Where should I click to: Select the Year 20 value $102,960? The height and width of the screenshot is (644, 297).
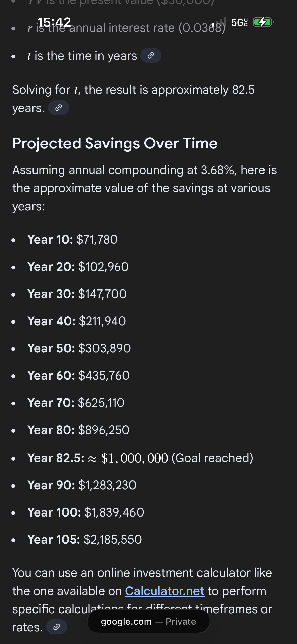click(103, 267)
